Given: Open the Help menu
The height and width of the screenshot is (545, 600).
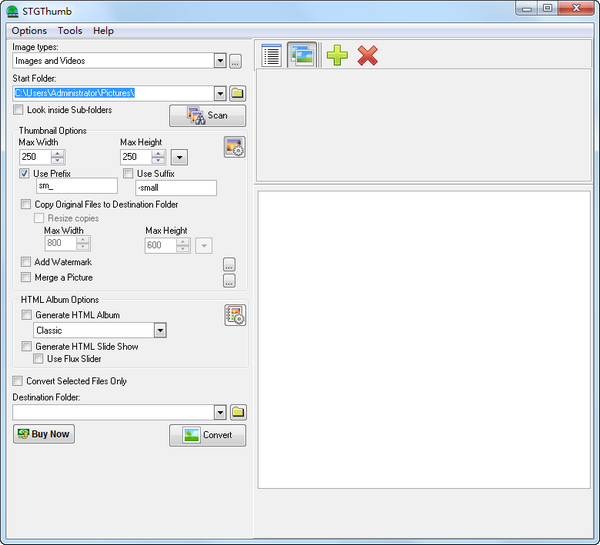Looking at the screenshot, I should click(103, 31).
